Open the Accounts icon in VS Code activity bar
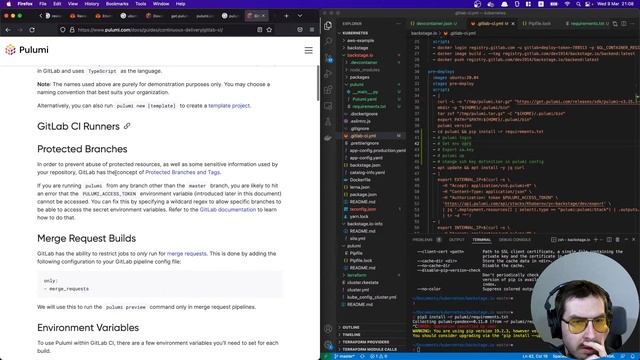 click(x=328, y=329)
